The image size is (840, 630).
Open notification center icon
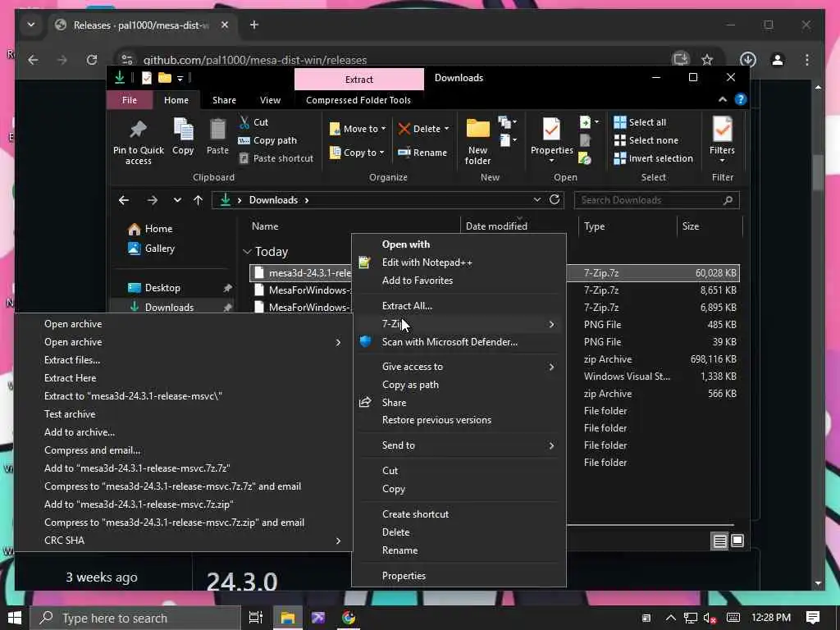(813, 618)
